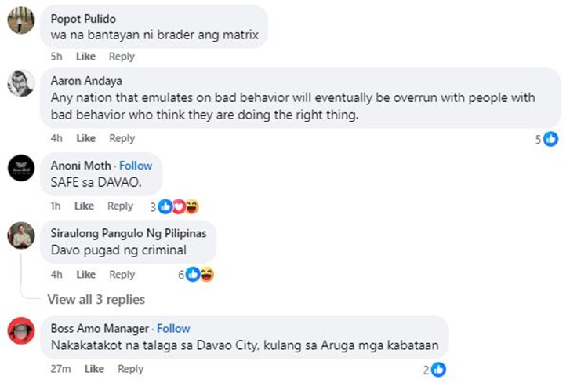
Task: Open Popot Pulido's profile picture
Action: 21,20
